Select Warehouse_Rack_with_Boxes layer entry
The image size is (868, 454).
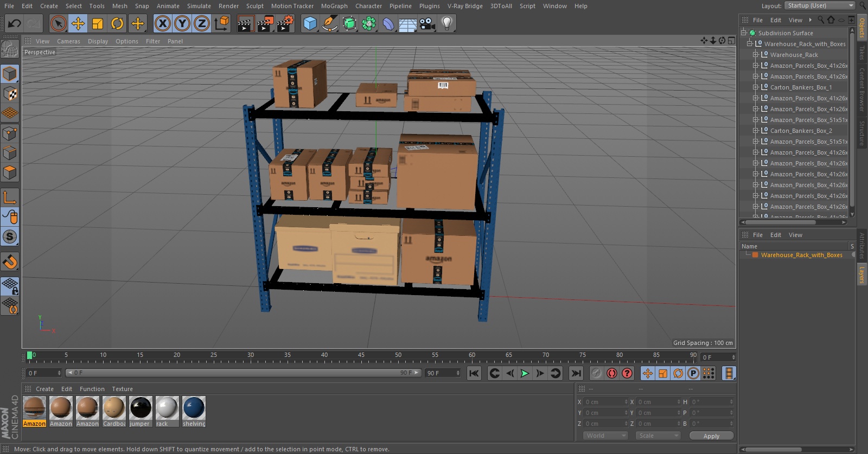(x=801, y=255)
